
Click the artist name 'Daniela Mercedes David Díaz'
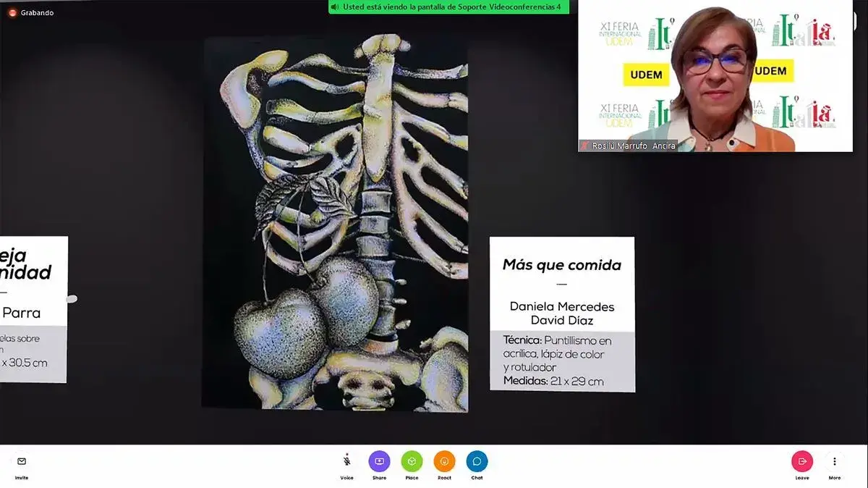pos(562,313)
